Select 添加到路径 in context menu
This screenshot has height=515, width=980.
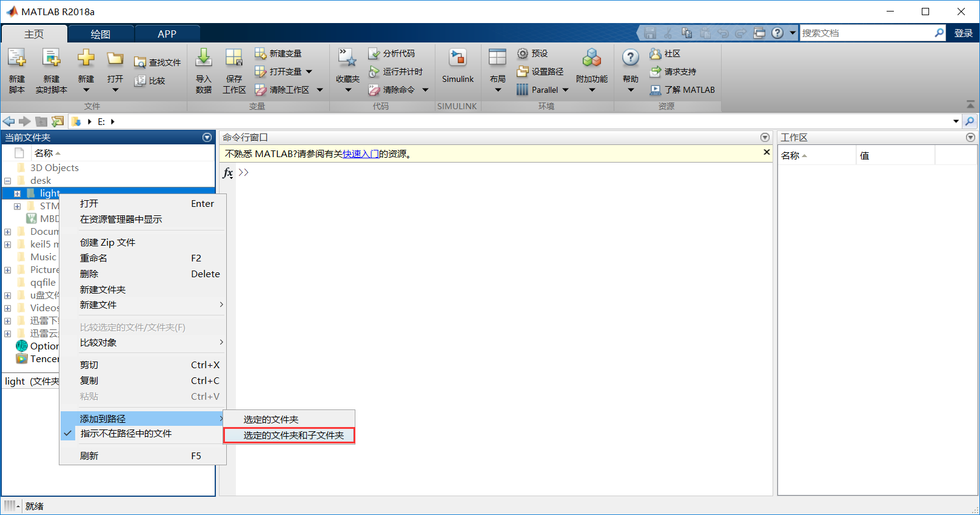(143, 419)
